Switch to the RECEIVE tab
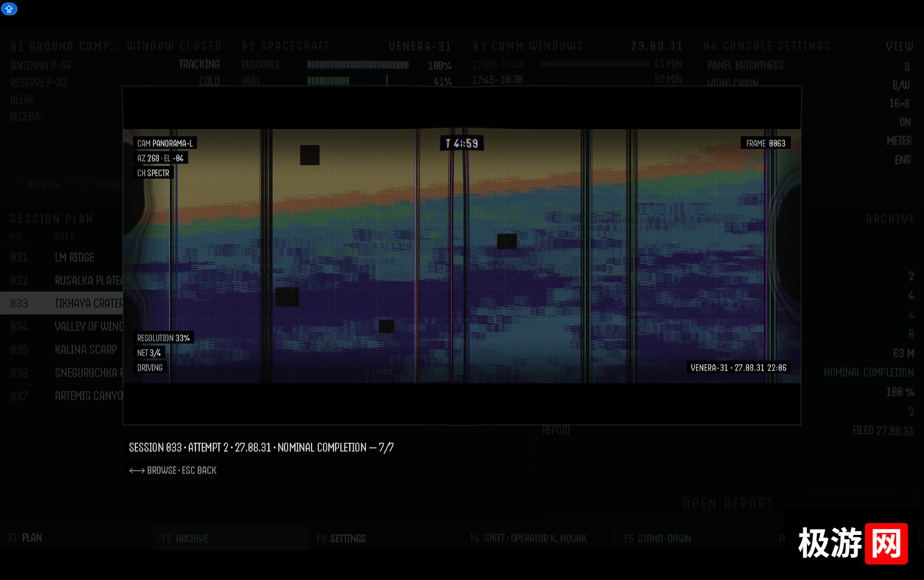This screenshot has height=580, width=924. pyautogui.click(x=43, y=185)
